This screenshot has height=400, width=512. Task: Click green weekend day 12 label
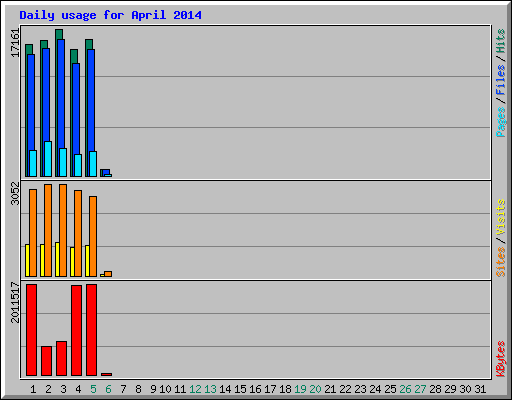(195, 389)
